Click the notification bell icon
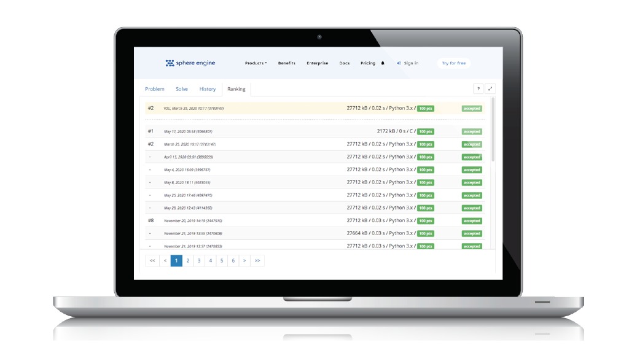637x364 pixels. (383, 63)
